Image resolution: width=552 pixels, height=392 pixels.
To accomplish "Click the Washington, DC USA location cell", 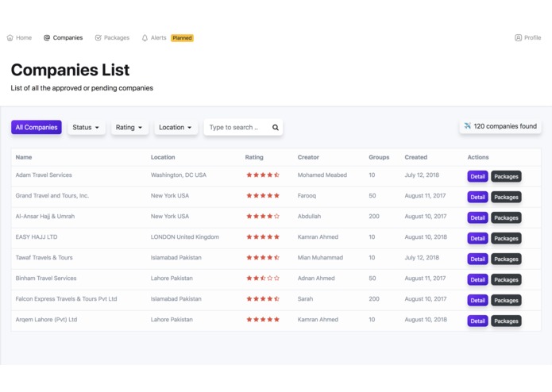I will coord(179,175).
